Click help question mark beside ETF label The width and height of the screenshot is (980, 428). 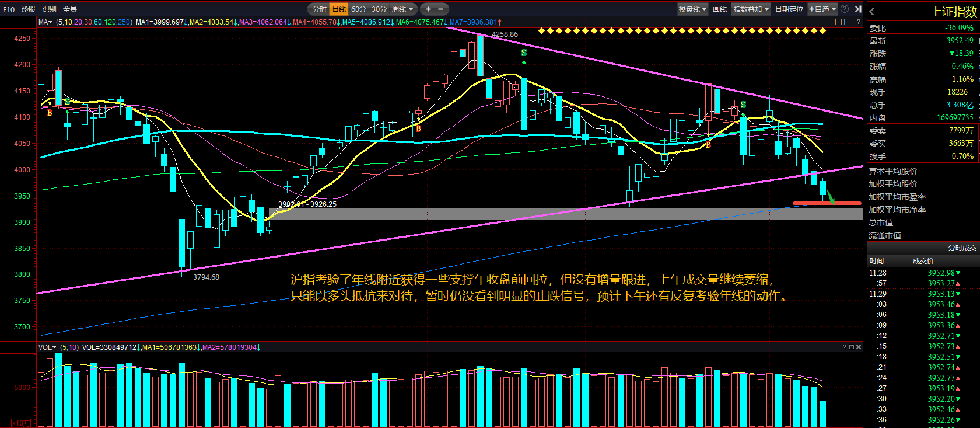[858, 22]
